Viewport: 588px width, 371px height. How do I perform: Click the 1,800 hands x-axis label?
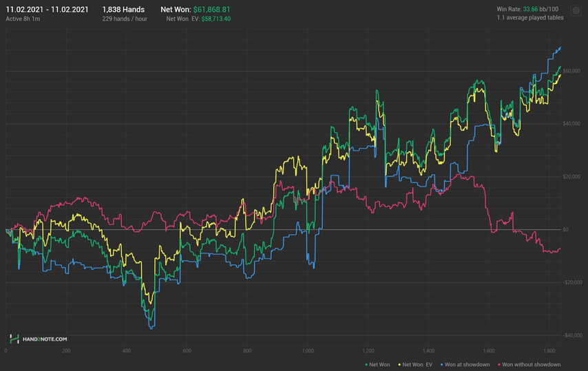pos(549,351)
